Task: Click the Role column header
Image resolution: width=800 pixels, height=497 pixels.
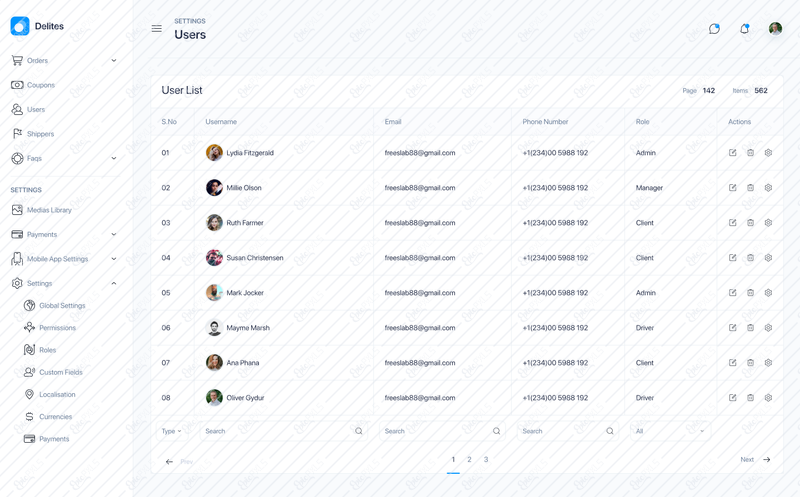Action: pos(642,121)
